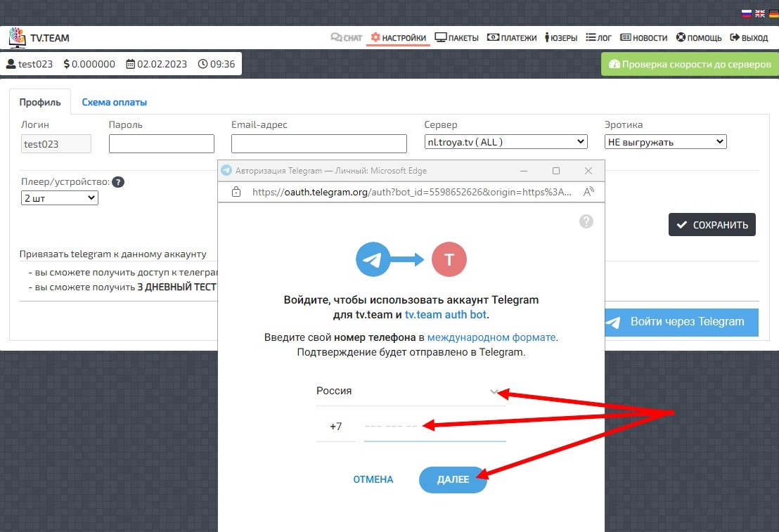
Task: Open the Сервер dropdown nl.troya.tv
Action: (506, 142)
